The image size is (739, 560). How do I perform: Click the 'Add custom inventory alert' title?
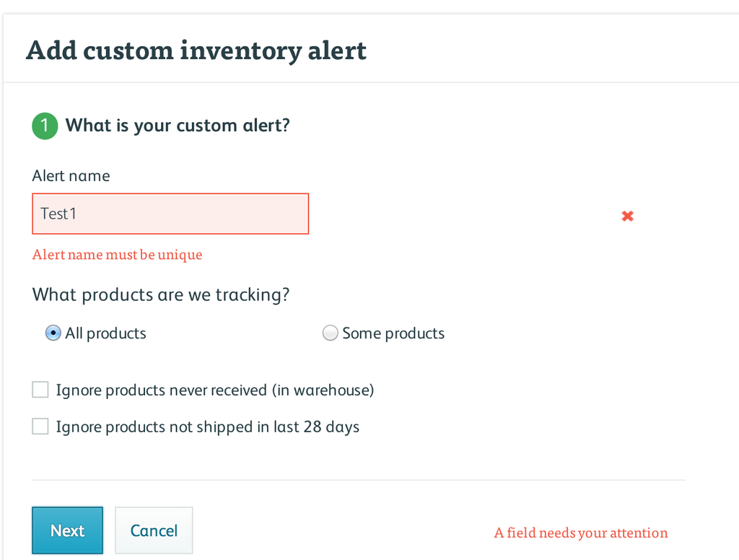[196, 51]
